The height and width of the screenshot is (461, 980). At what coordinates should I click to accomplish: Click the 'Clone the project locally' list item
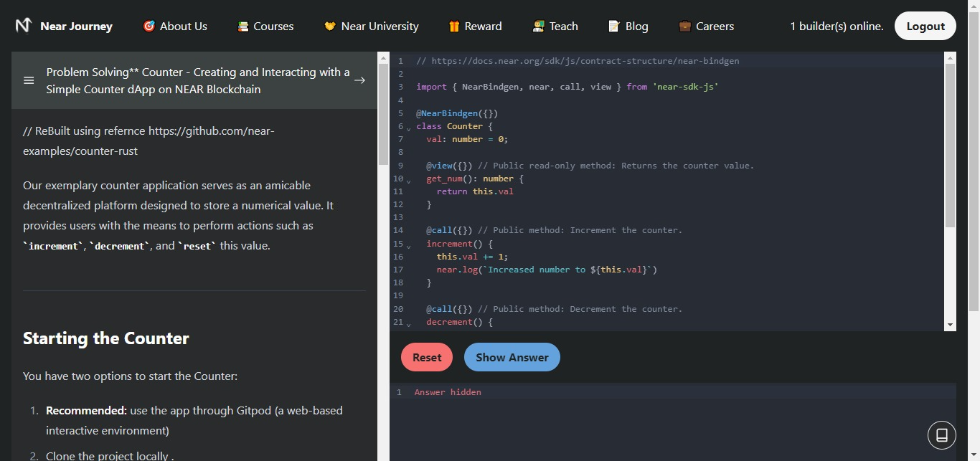pos(110,455)
